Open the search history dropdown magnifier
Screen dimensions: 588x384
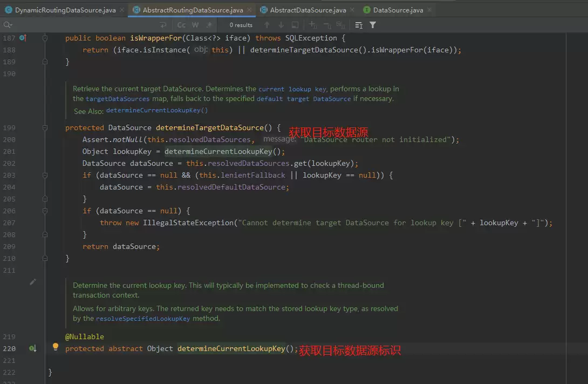[x=8, y=25]
